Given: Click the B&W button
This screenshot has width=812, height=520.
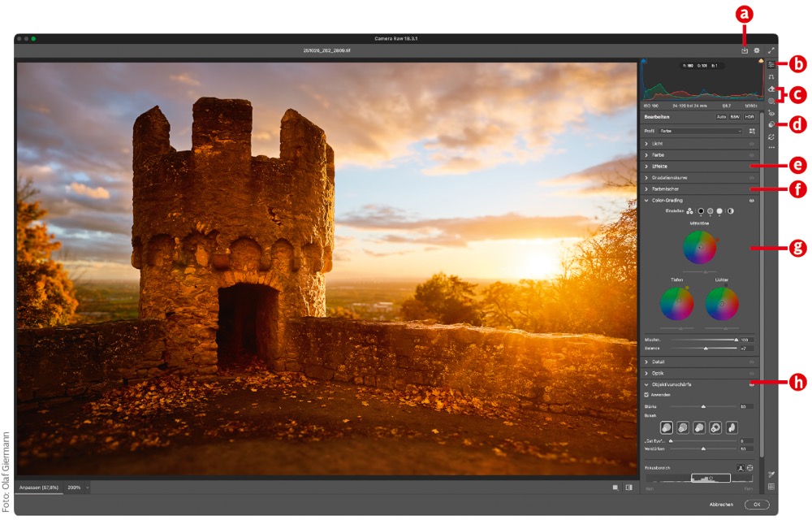Looking at the screenshot, I should (x=735, y=117).
